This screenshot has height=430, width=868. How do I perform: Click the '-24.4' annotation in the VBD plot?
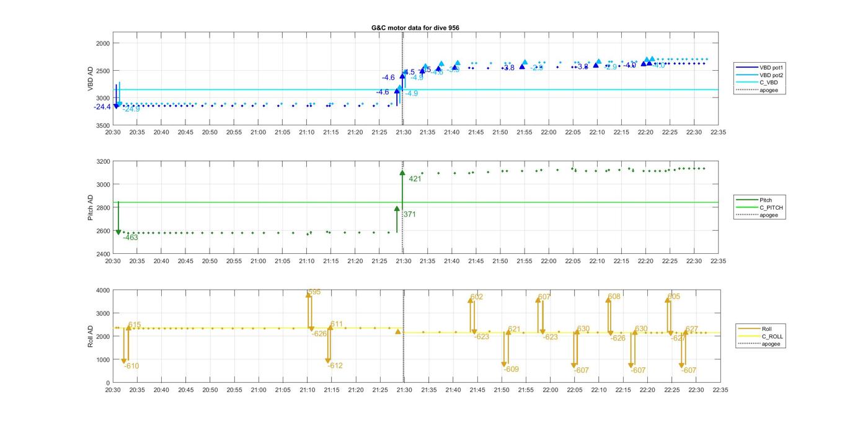click(102, 107)
